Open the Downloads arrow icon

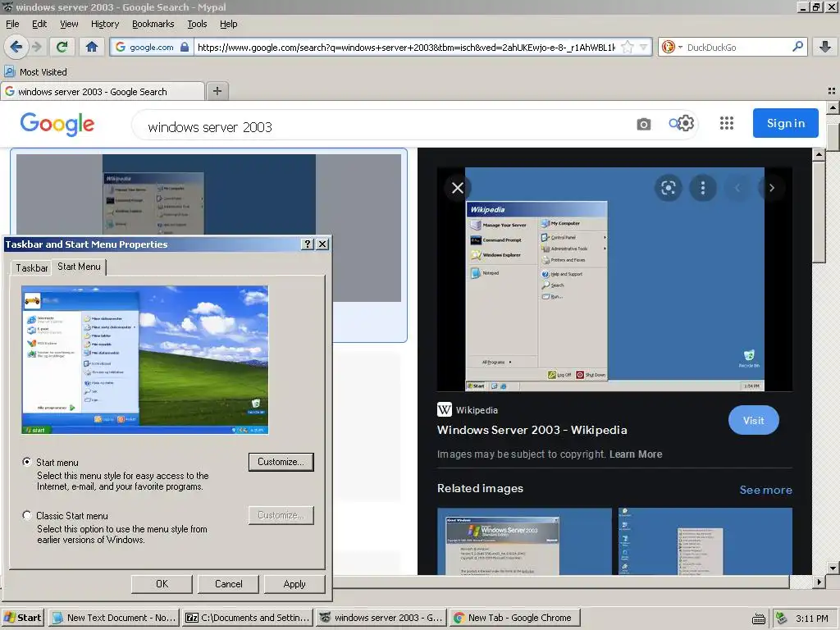(x=825, y=47)
